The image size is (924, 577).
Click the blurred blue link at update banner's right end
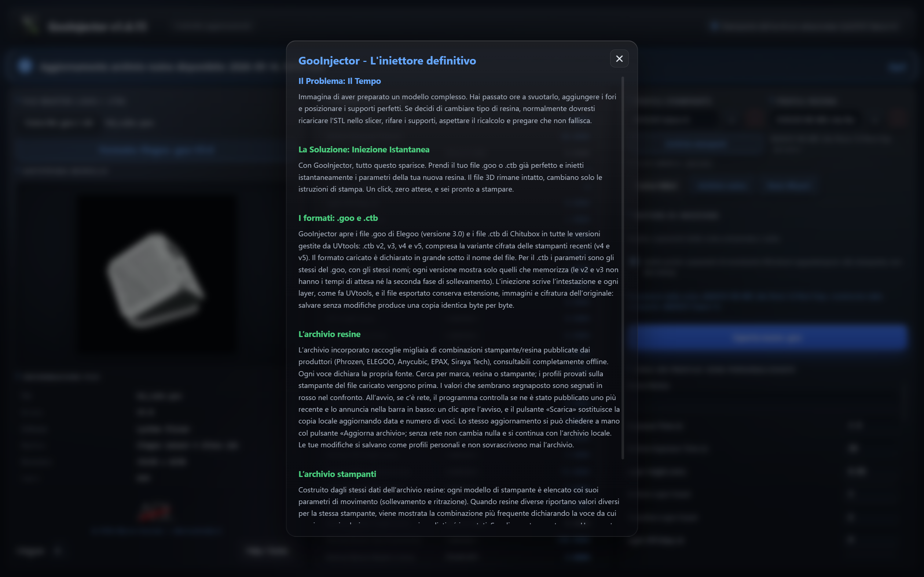pyautogui.click(x=896, y=67)
